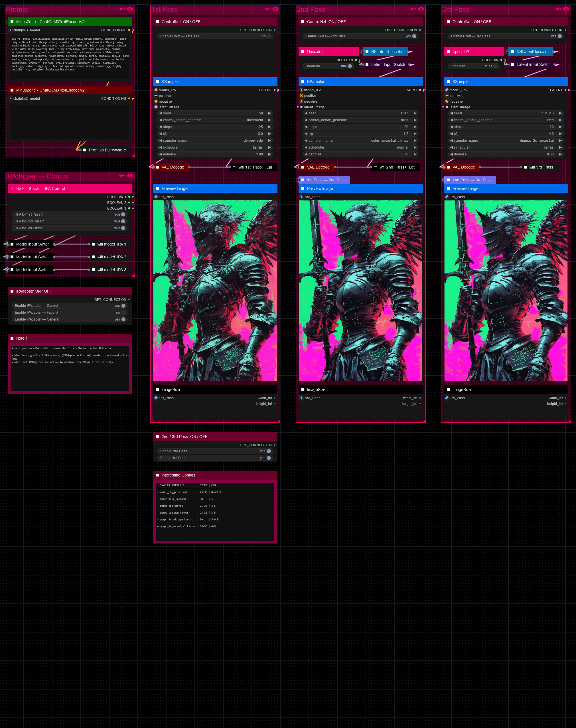576x728 pixels.
Task: Toggle Enable IPAdapter — FaceID switch
Action: tap(123, 313)
